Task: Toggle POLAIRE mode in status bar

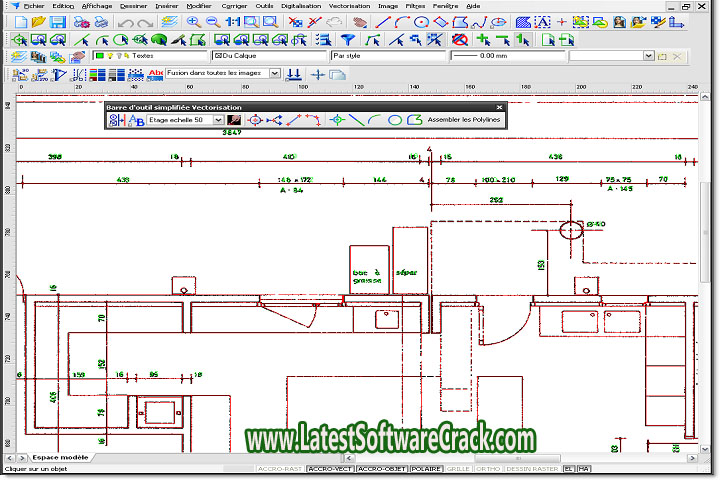Action: pos(427,468)
